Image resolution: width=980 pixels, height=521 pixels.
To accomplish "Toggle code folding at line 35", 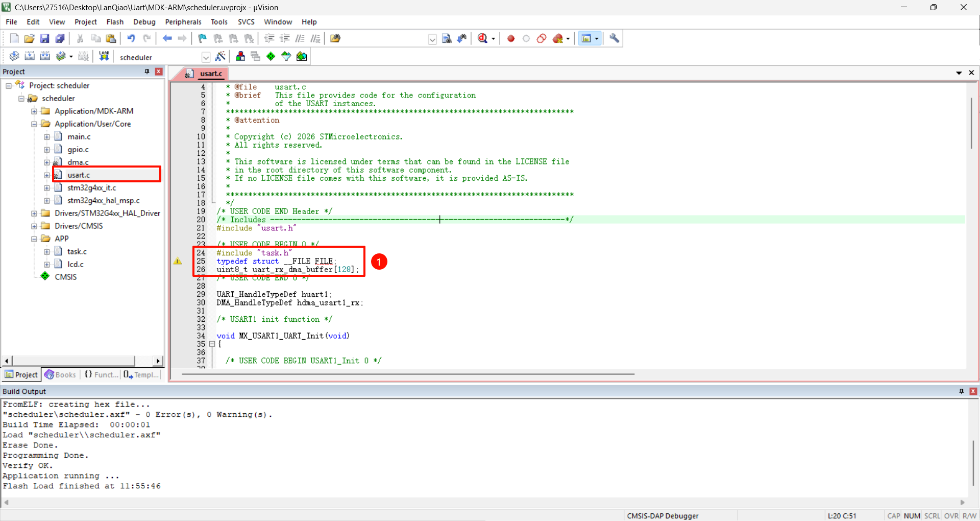I will (x=212, y=344).
